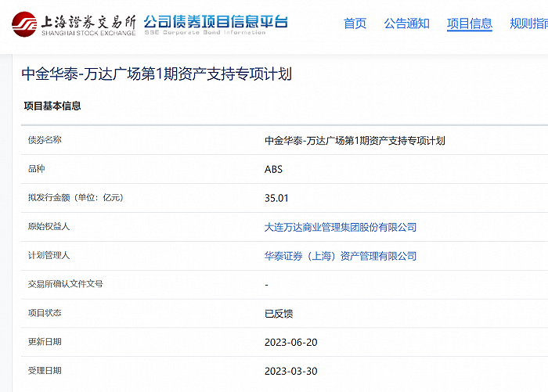Click the 公司债券项目信息平台 platform title
This screenshot has width=548, height=392.
pos(215,20)
